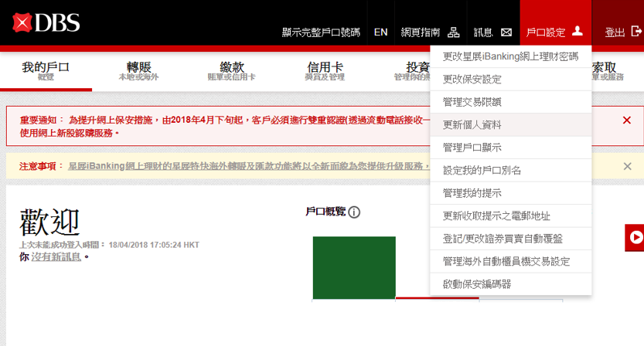
Task: Show full account number
Action: pyautogui.click(x=321, y=32)
